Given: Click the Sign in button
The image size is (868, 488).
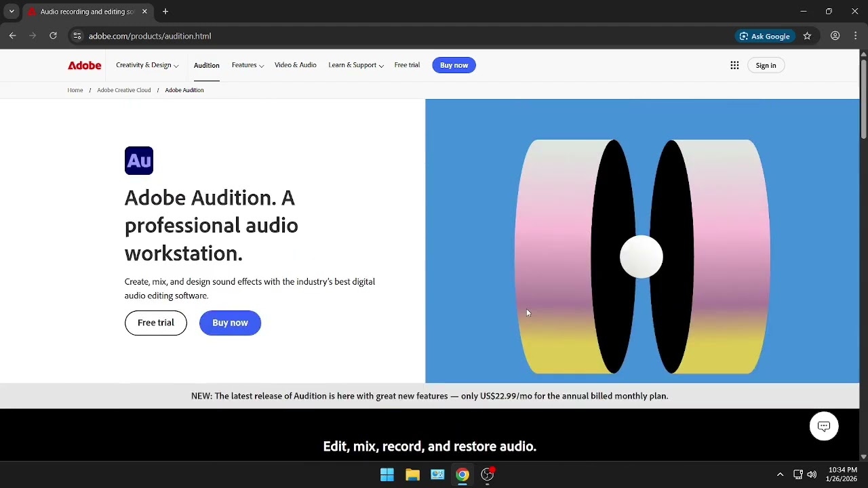Looking at the screenshot, I should click(766, 65).
